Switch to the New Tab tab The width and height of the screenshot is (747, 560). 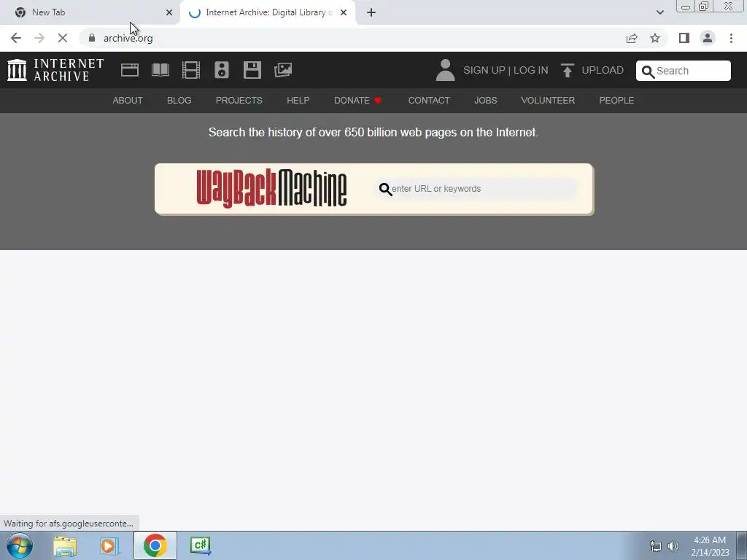pos(90,12)
